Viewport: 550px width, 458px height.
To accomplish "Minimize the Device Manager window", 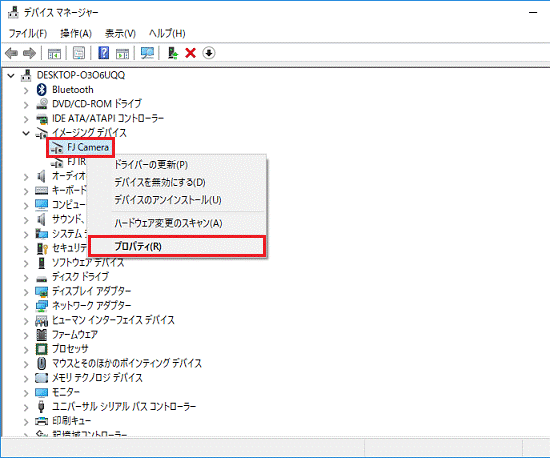I will pyautogui.click(x=533, y=13).
